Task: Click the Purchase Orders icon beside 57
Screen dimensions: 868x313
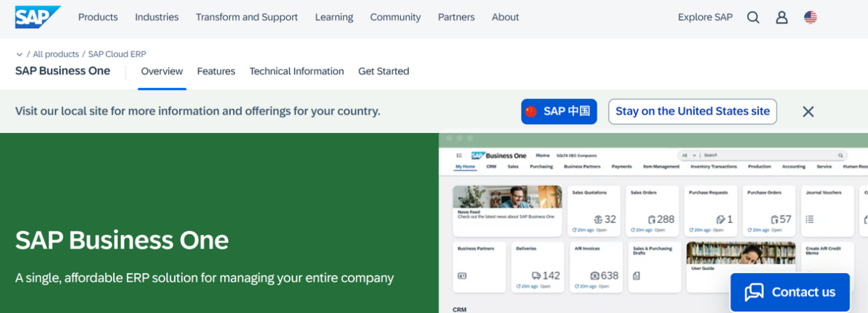Action: (x=775, y=220)
